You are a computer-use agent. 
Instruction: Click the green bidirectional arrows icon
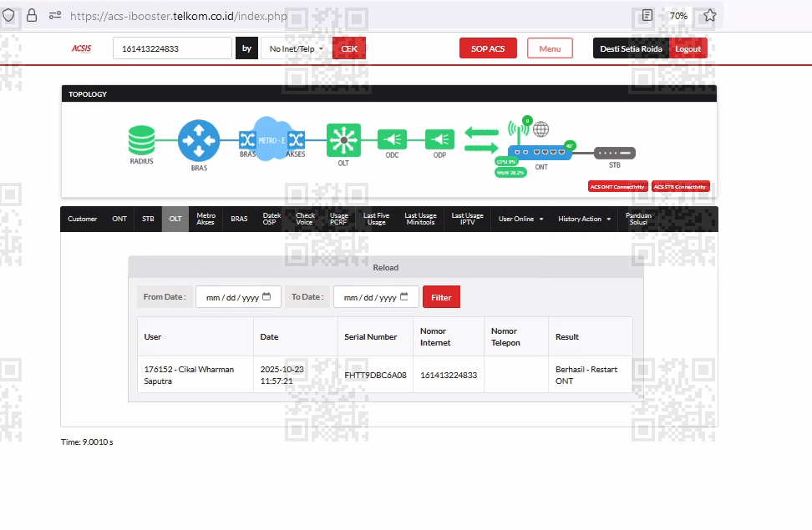[x=481, y=139]
